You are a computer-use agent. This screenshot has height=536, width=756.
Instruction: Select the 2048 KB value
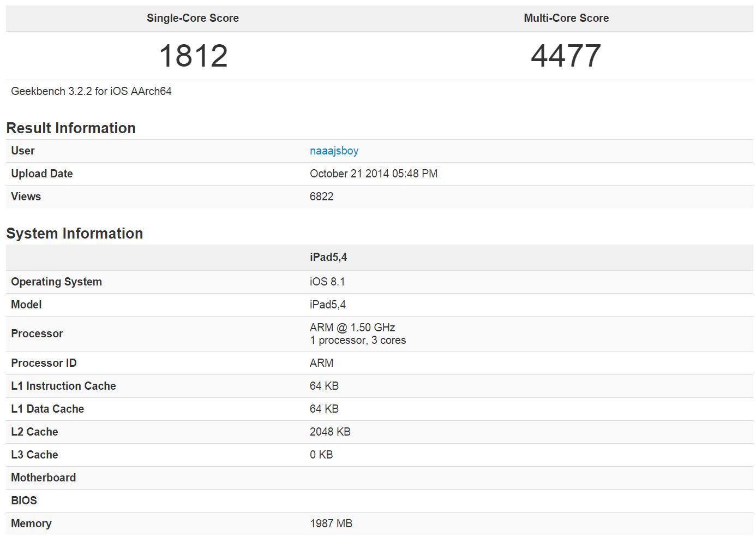[330, 432]
